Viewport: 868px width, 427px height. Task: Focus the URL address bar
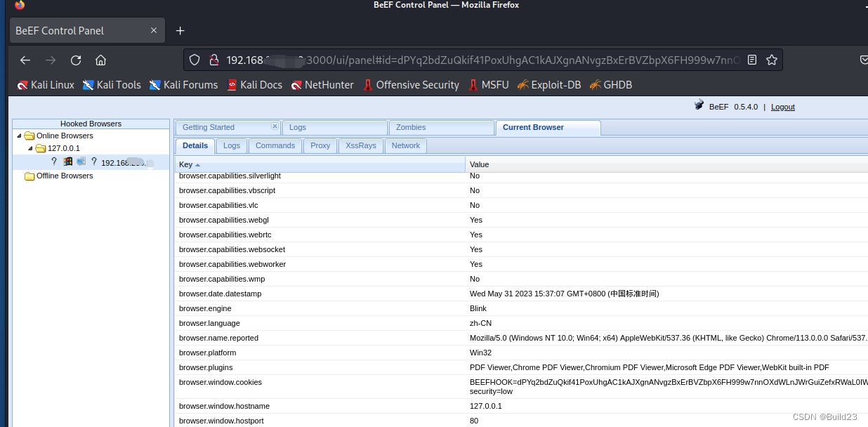(x=483, y=60)
